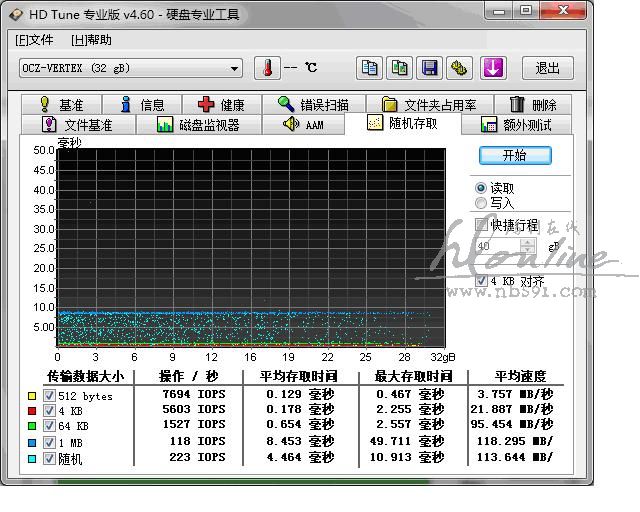The width and height of the screenshot is (640, 512).
Task: Click the 退出 exit button
Action: tap(547, 68)
